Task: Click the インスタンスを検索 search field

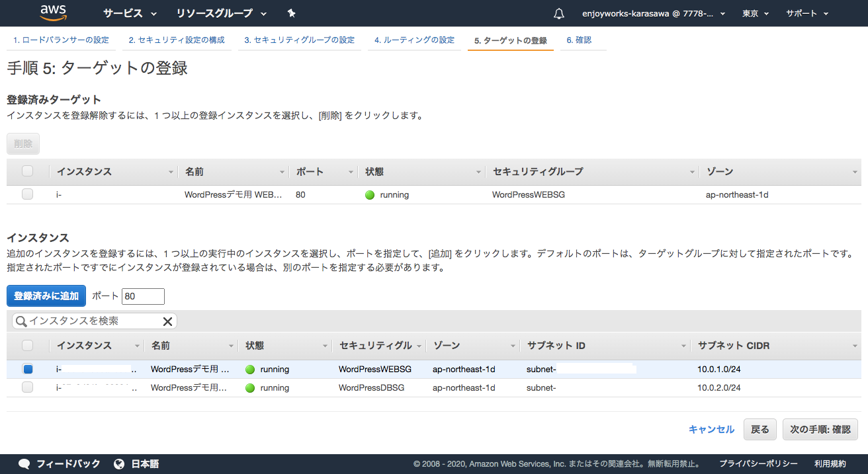Action: pos(95,321)
